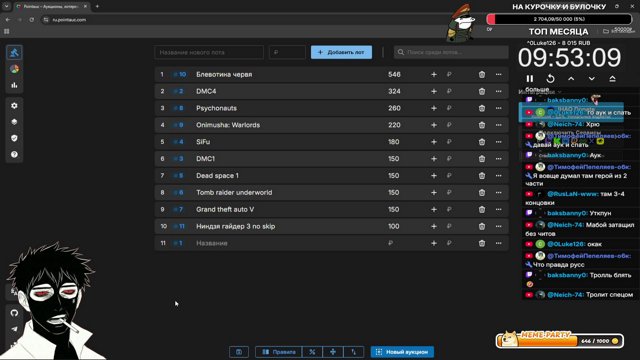640x360 pixels.
Task: Click the save icon button at bottom toolbar
Action: pyautogui.click(x=239, y=352)
